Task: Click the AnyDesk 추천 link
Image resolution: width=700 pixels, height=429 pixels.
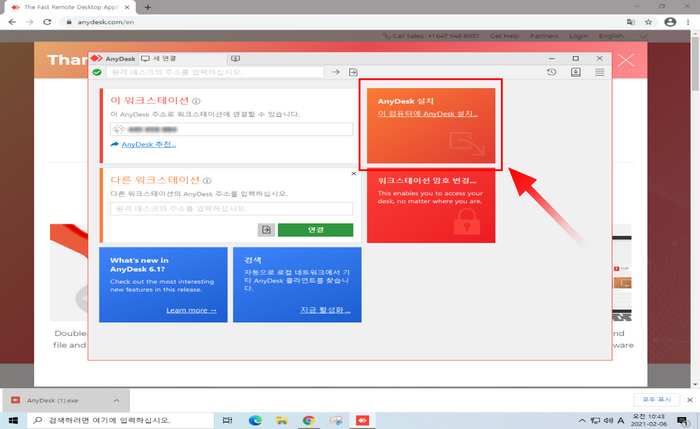Action: tap(149, 144)
